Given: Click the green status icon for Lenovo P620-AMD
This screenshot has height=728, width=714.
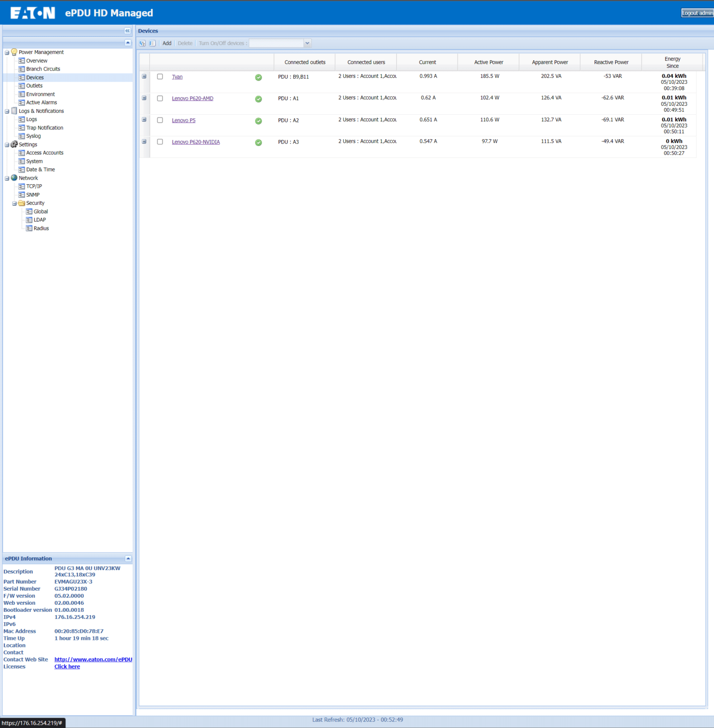Looking at the screenshot, I should tap(258, 99).
